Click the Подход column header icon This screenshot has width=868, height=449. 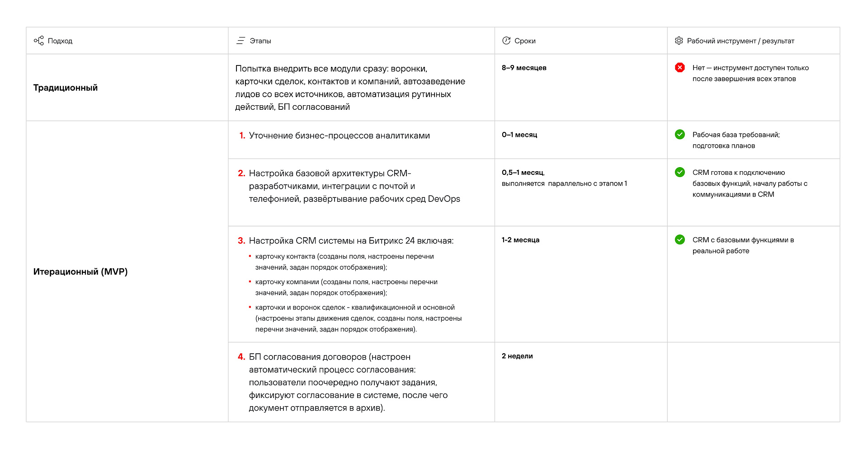tap(39, 41)
